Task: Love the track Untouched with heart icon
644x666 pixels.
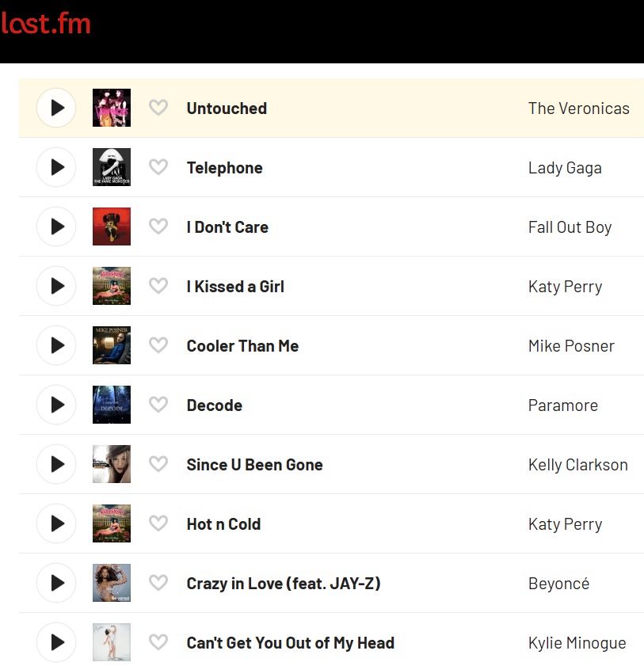Action: (x=158, y=108)
